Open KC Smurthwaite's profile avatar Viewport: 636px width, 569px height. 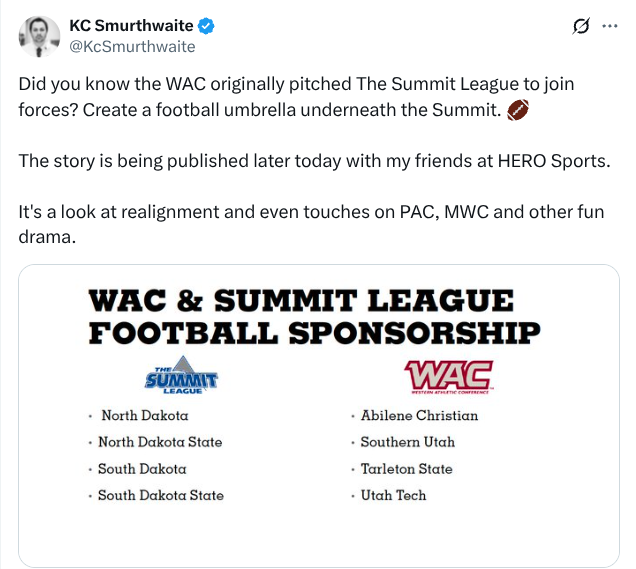click(x=39, y=37)
